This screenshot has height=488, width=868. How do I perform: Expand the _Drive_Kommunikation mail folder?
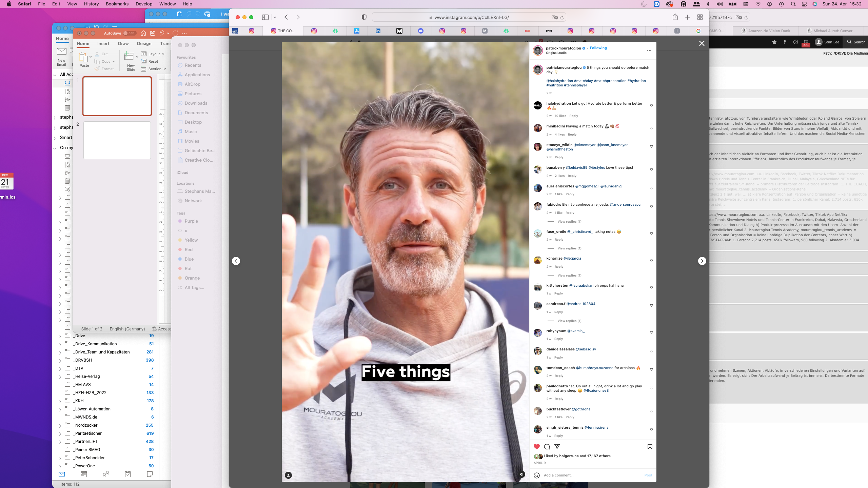(60, 344)
